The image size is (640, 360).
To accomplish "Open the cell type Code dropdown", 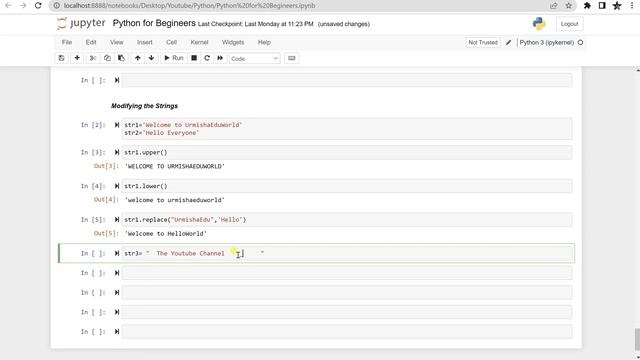I will pyautogui.click(x=254, y=59).
